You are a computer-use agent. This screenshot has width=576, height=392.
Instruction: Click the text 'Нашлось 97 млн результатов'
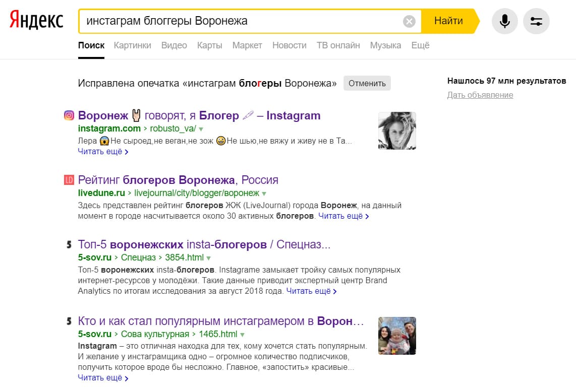click(506, 81)
